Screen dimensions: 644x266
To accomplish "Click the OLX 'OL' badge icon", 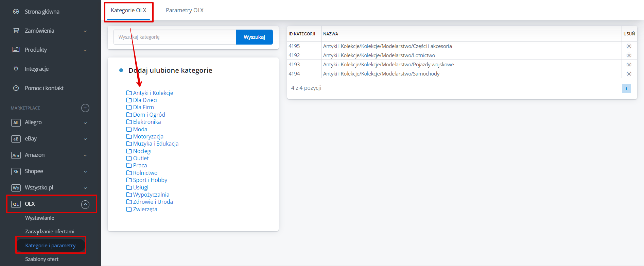I will point(16,204).
